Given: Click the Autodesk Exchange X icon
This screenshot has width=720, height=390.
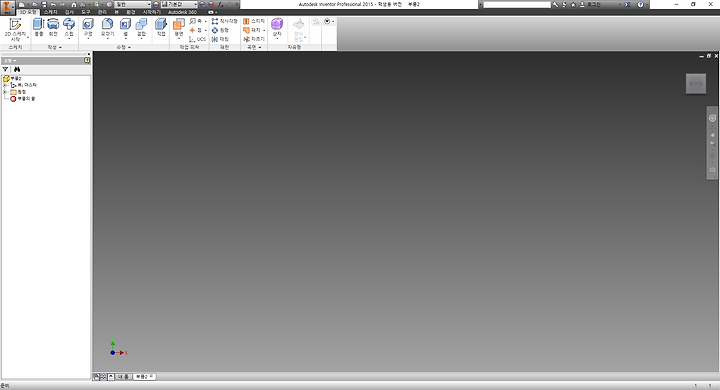Looking at the screenshot, I should click(x=627, y=5).
